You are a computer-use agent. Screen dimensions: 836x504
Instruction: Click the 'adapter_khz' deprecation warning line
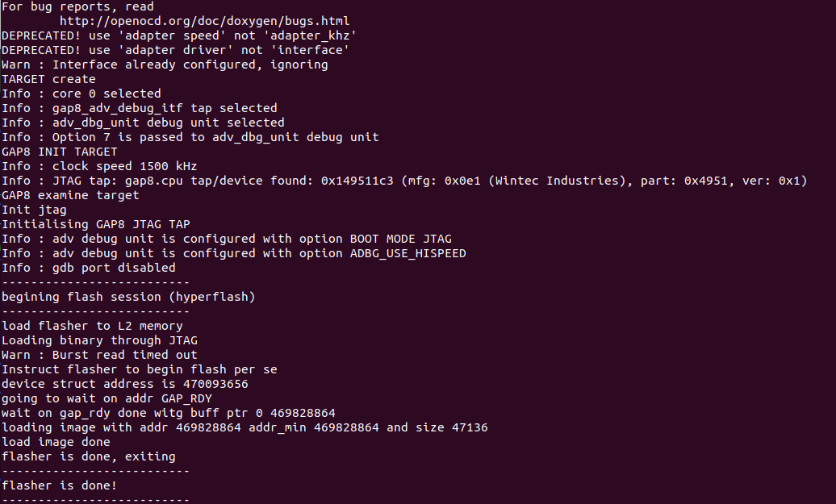[179, 35]
